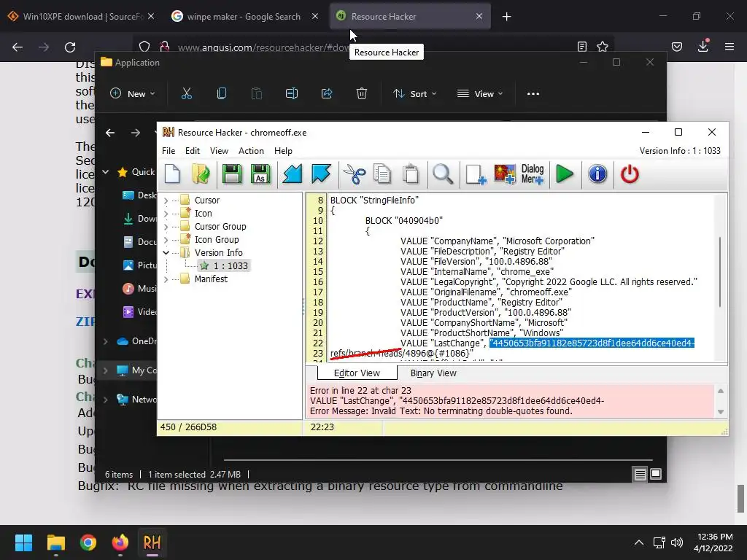Open Chrome from the taskbar
Image resolution: width=747 pixels, height=560 pixels.
pos(88,542)
